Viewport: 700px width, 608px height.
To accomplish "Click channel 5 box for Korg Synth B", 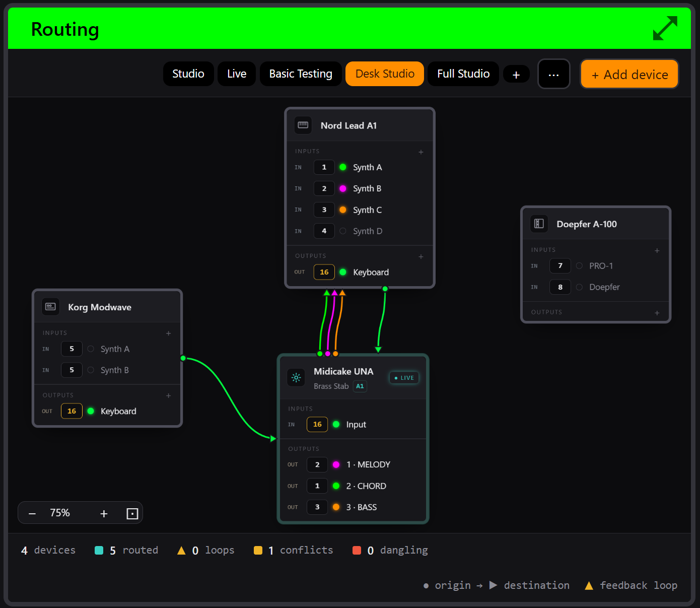I will (x=72, y=370).
